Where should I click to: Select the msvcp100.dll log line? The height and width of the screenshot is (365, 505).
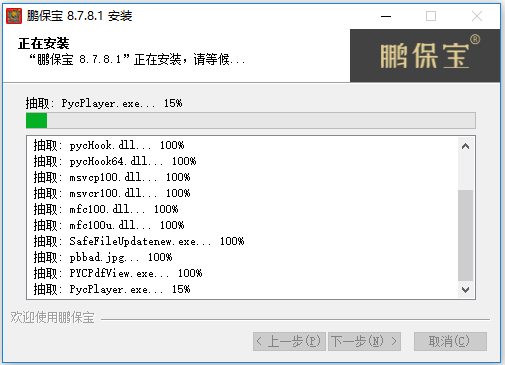point(112,177)
